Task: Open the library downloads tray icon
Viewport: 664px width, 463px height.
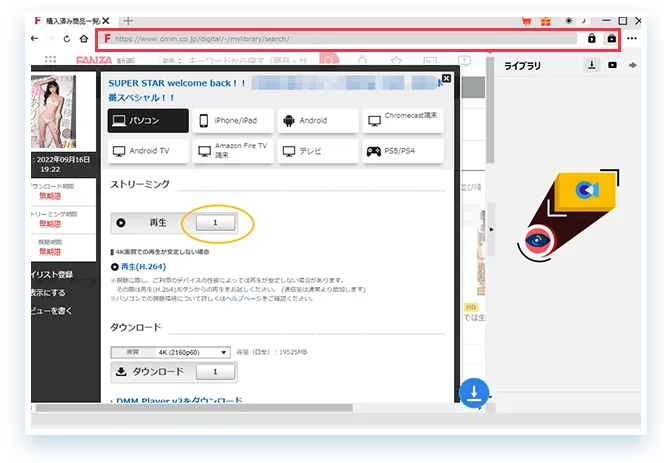Action: click(x=592, y=65)
